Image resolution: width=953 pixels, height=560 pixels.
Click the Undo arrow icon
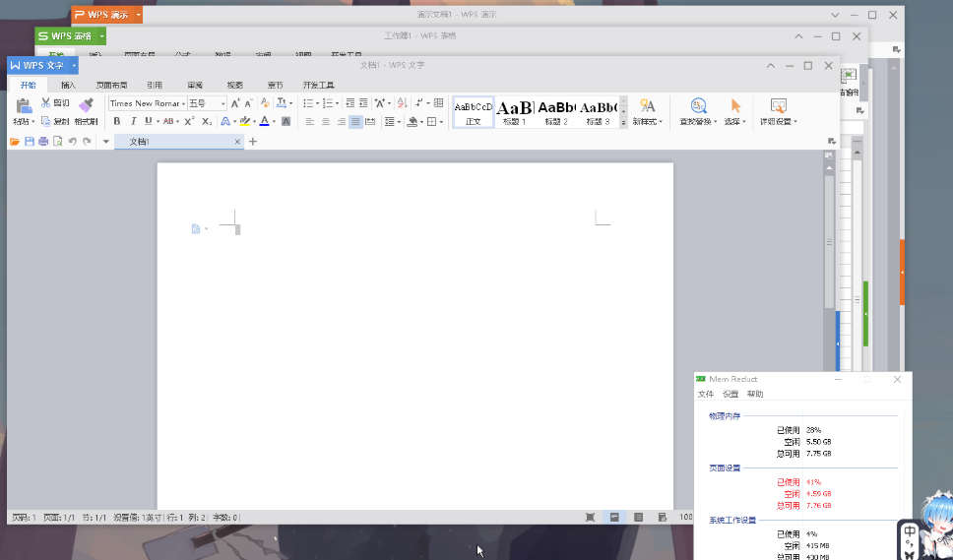[72, 142]
